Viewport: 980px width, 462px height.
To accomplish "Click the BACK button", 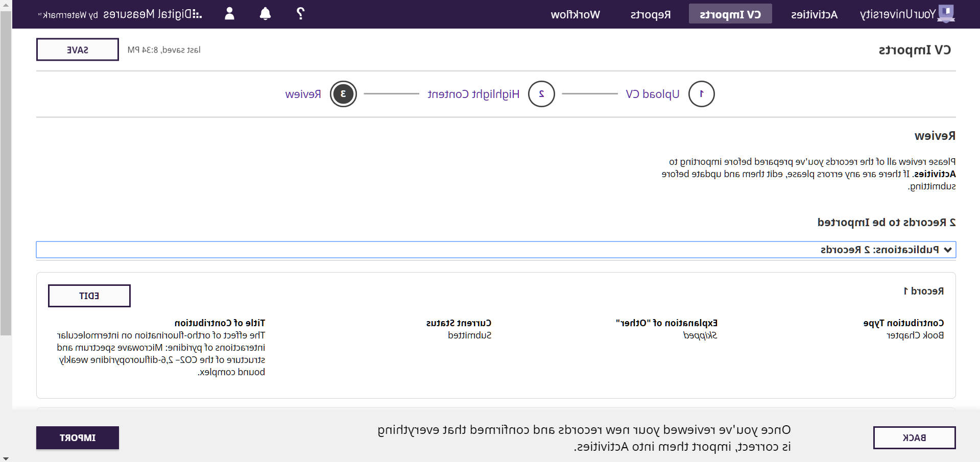I will [914, 437].
